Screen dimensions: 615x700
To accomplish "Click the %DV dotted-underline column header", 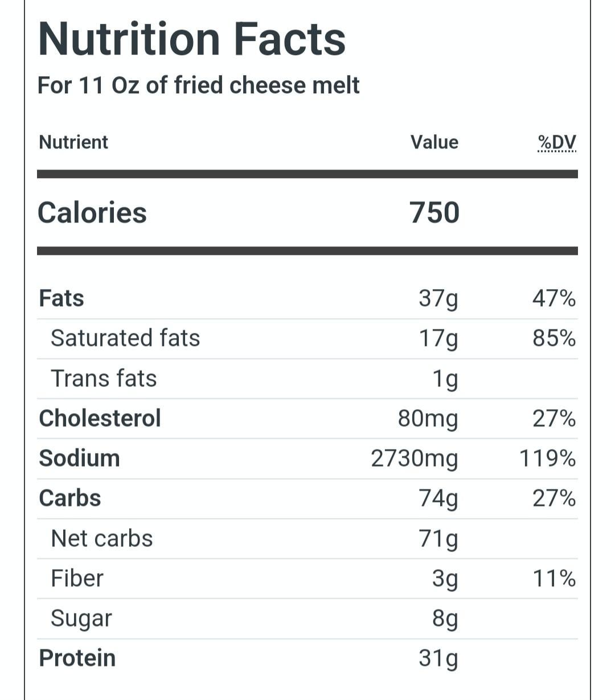I will 556,142.
